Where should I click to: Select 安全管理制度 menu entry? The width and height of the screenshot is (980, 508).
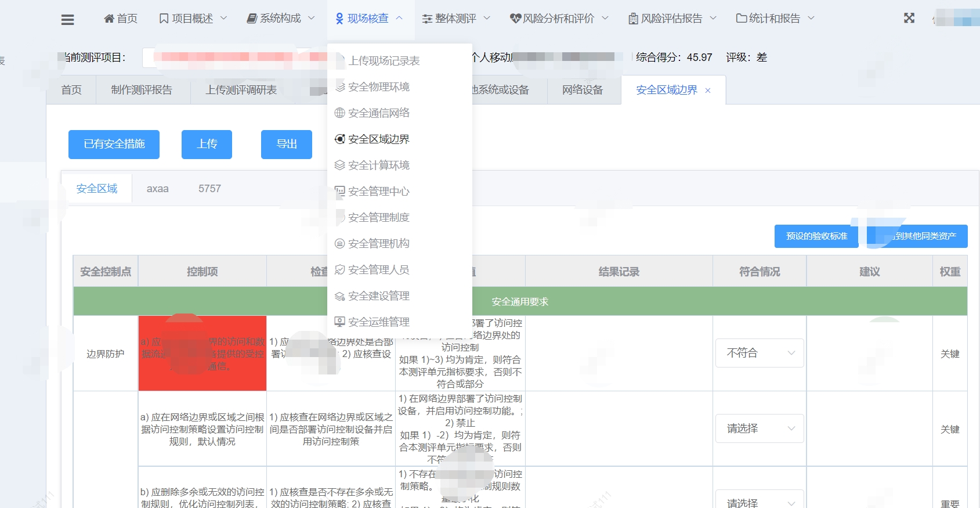coord(400,218)
